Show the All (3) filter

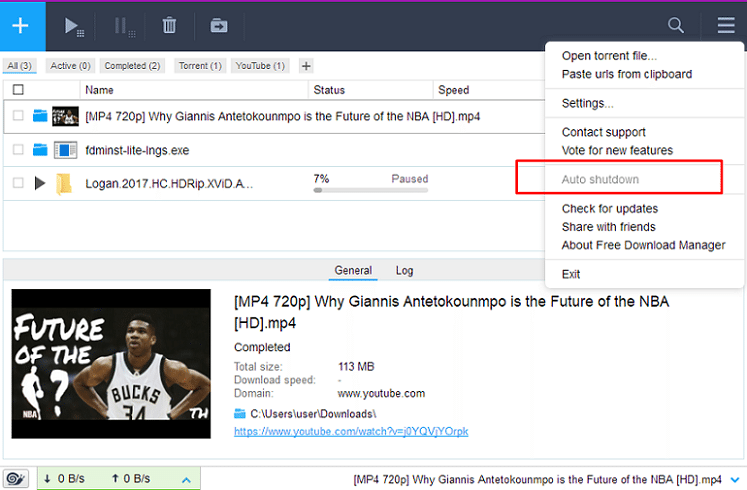coord(20,66)
